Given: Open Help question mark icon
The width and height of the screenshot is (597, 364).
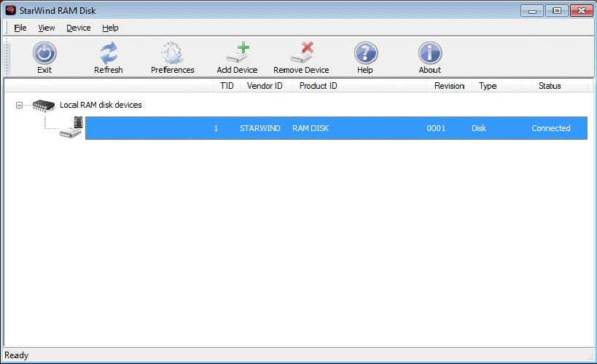Looking at the screenshot, I should click(x=365, y=53).
